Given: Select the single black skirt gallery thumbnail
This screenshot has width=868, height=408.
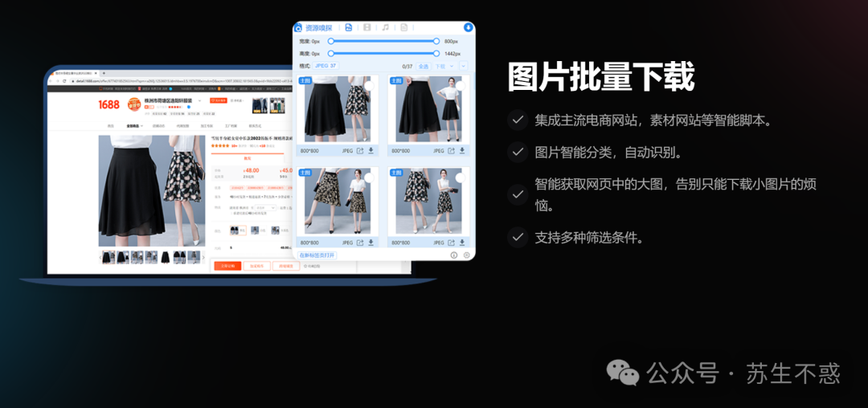Looking at the screenshot, I should (165, 257).
